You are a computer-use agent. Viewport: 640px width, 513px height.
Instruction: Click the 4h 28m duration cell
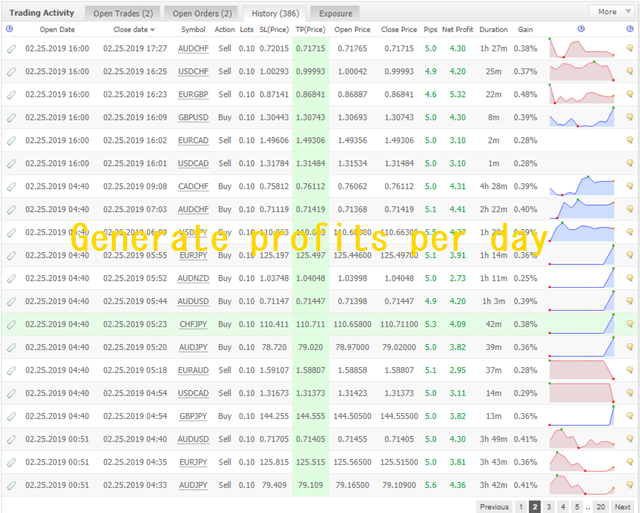click(493, 186)
